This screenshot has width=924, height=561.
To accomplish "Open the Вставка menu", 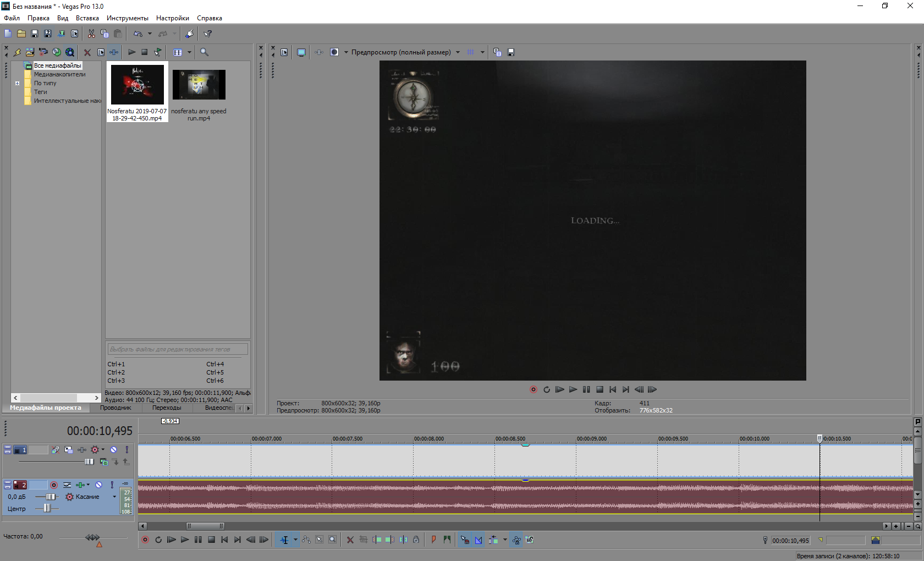I will point(87,18).
